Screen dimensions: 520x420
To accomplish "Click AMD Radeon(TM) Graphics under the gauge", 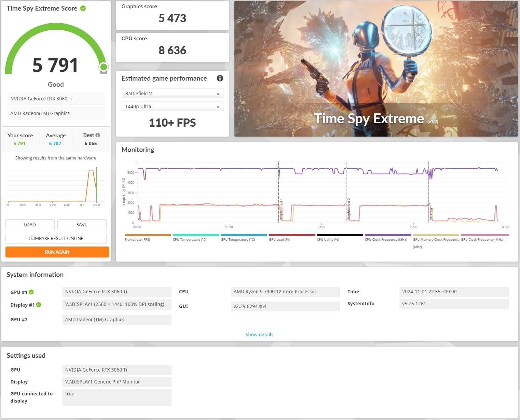I will point(56,113).
